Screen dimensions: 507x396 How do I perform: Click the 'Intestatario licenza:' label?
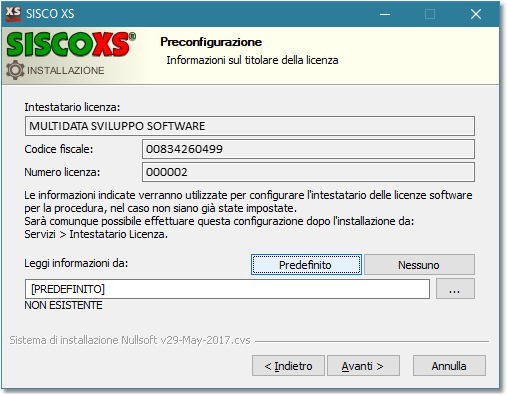coord(72,107)
